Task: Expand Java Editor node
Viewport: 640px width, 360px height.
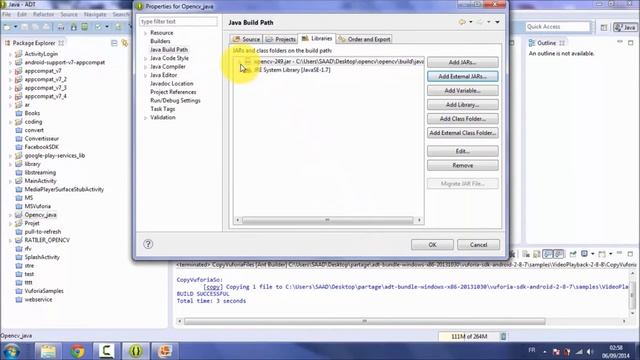Action: pyautogui.click(x=145, y=76)
